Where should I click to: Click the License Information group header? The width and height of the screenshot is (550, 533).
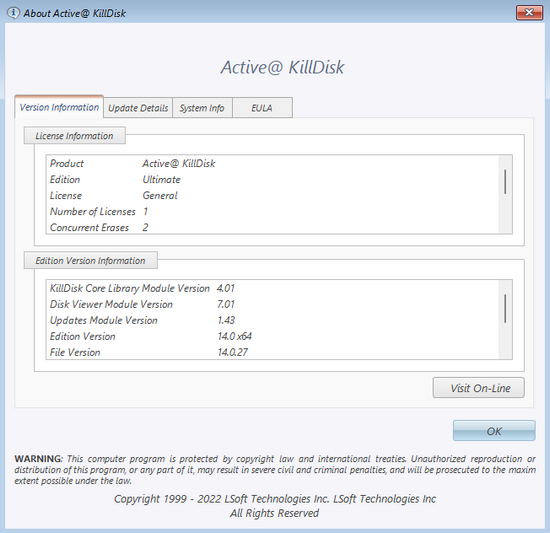click(x=74, y=136)
